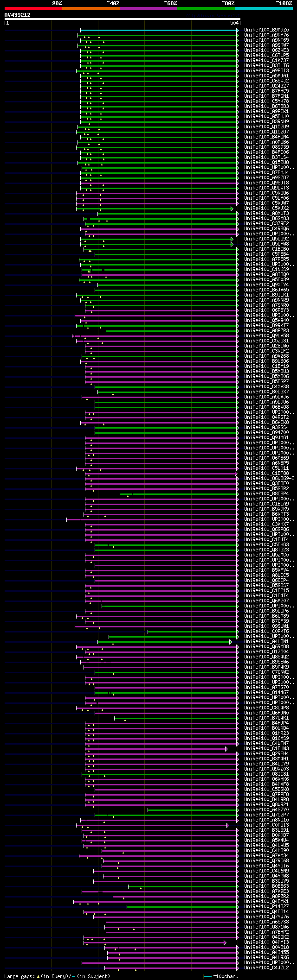The image size is (297, 980).
Task: Select the UniRef100_O60869-2 label
Action: click(x=269, y=479)
